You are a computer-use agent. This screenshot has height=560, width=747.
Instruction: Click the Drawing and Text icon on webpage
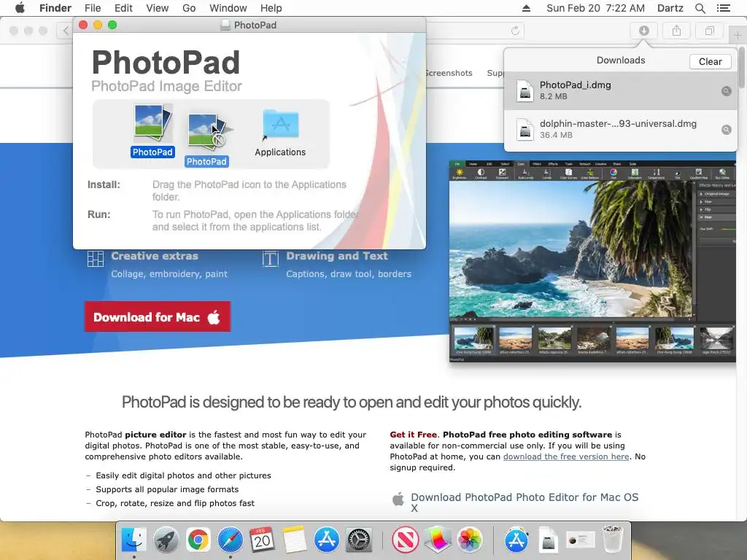tap(270, 259)
